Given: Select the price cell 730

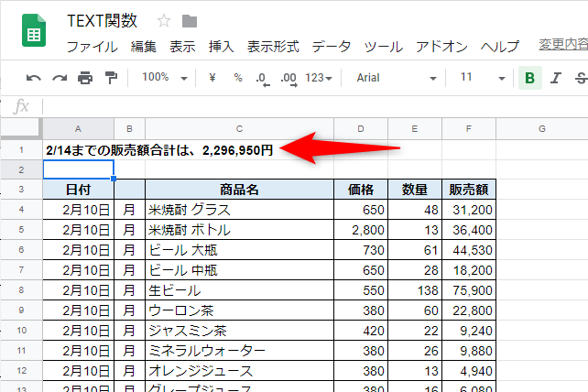Looking at the screenshot, I should click(361, 250).
